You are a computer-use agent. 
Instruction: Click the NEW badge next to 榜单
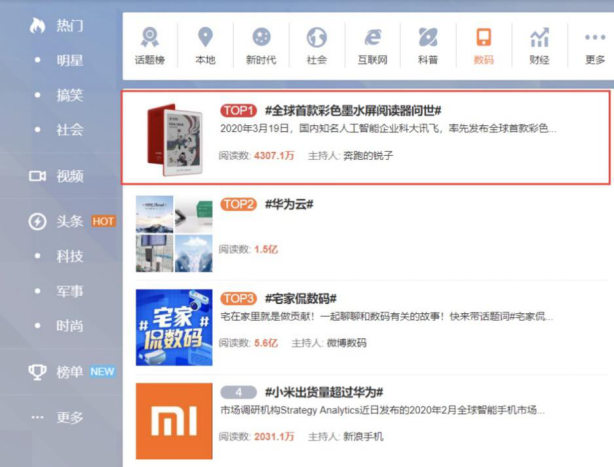point(102,371)
